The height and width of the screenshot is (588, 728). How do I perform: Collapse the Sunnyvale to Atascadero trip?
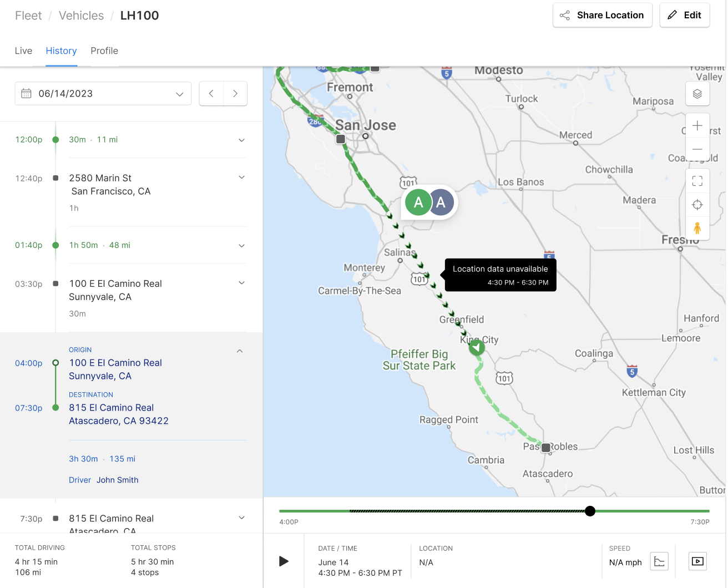pos(240,351)
